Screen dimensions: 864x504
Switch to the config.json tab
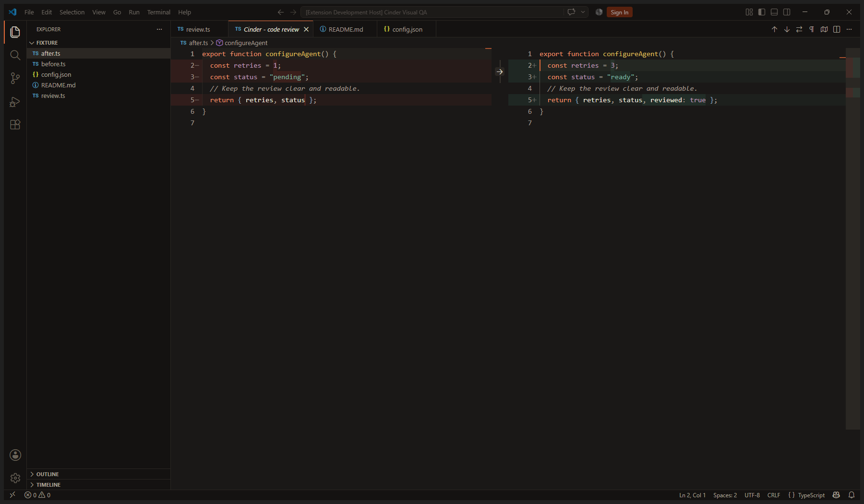(407, 29)
